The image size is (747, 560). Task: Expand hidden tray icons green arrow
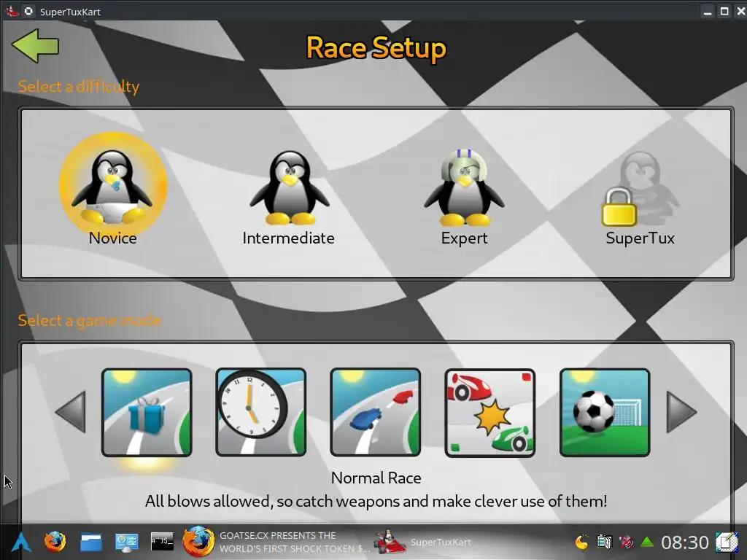647,542
